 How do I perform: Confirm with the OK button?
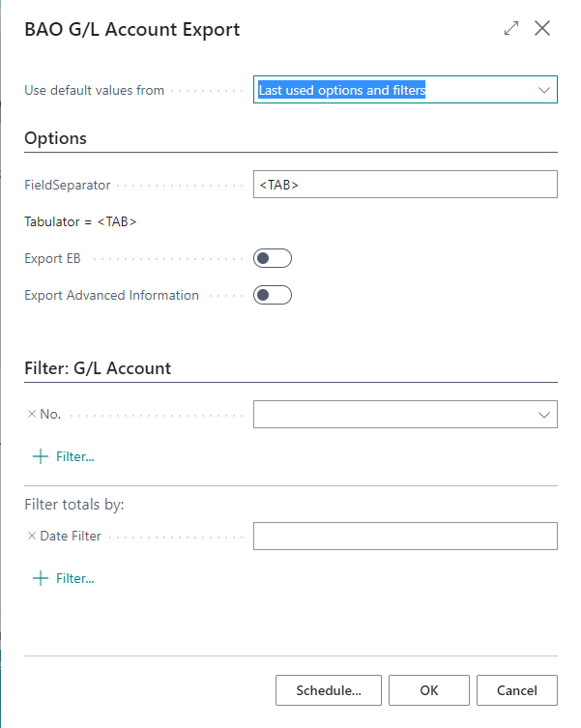click(x=428, y=690)
